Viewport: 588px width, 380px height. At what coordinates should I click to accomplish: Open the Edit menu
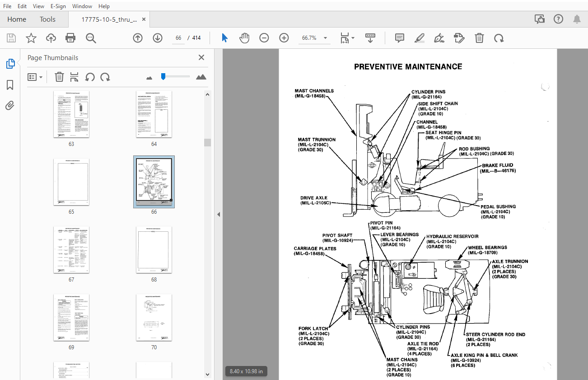coord(22,6)
